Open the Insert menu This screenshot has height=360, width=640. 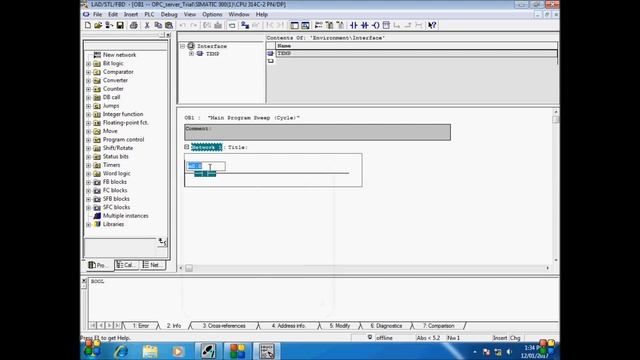(x=131, y=14)
